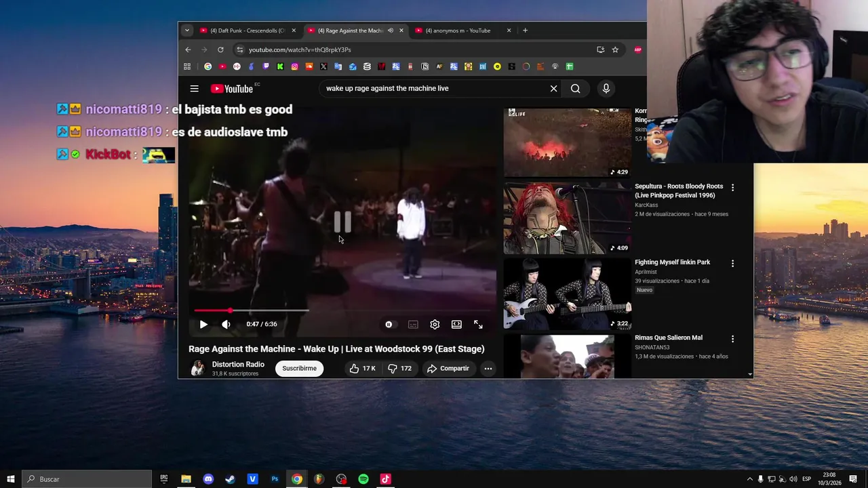Image resolution: width=868 pixels, height=488 pixels.
Task: Clear the search query with X
Action: coord(553,88)
